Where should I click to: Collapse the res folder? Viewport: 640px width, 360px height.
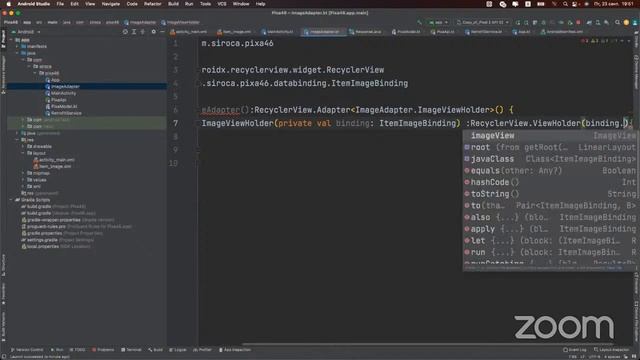coord(17,140)
